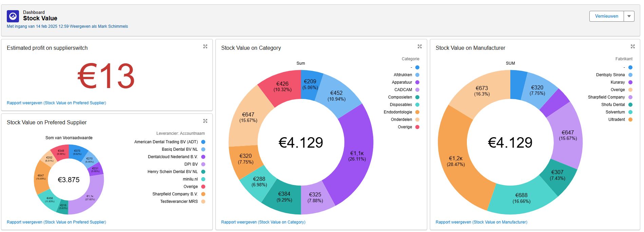Click the Apparatuur purple legend swatch
Viewport: 644px width, 232px height.
click(417, 82)
